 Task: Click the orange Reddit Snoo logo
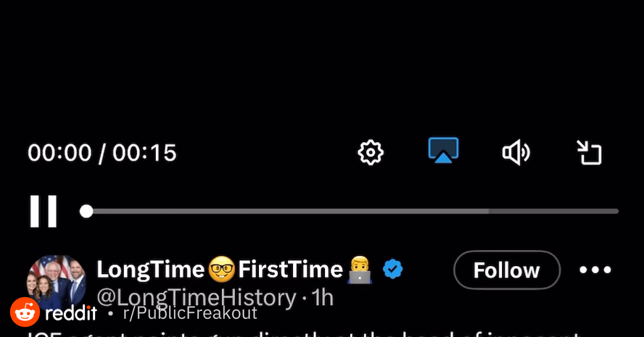click(x=25, y=312)
